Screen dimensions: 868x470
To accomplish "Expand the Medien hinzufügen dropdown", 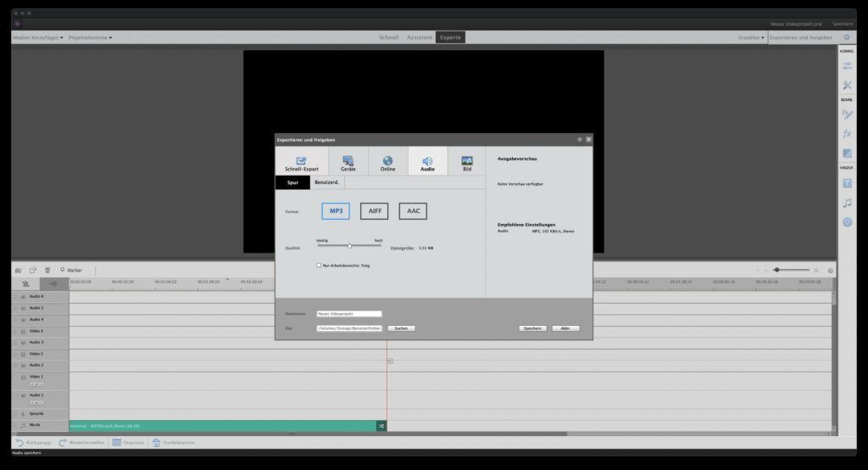I will click(38, 37).
